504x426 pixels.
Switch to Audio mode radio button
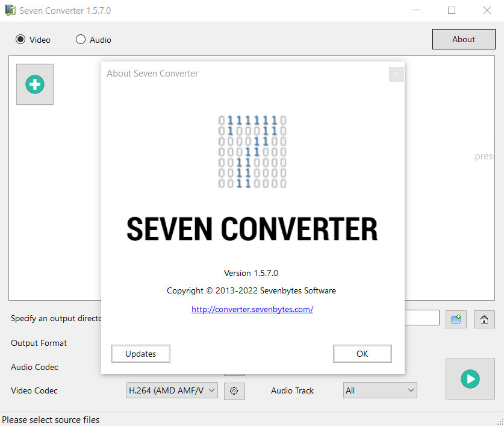click(x=80, y=39)
